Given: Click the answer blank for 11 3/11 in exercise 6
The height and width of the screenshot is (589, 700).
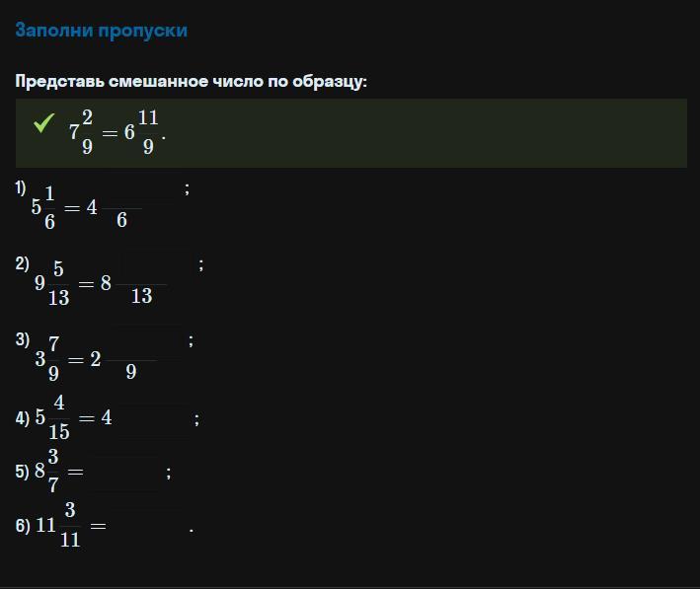Looking at the screenshot, I should pyautogui.click(x=149, y=527).
